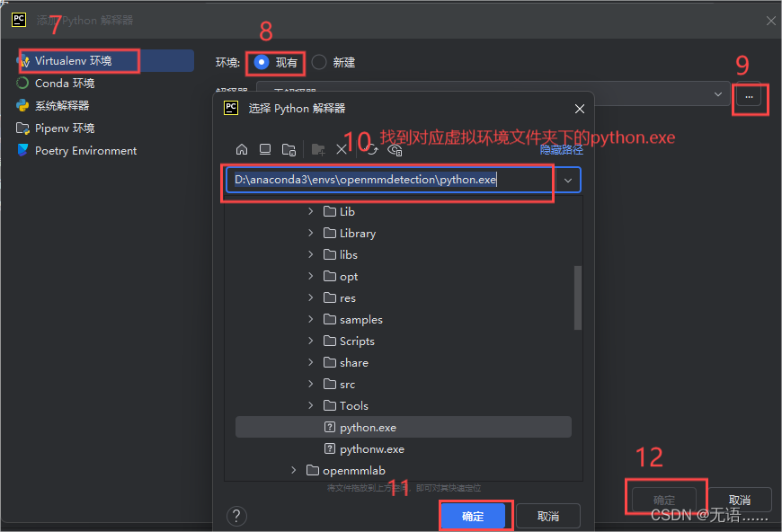The width and height of the screenshot is (782, 532).
Task: Expand the openmmlab folder
Action: click(x=294, y=470)
